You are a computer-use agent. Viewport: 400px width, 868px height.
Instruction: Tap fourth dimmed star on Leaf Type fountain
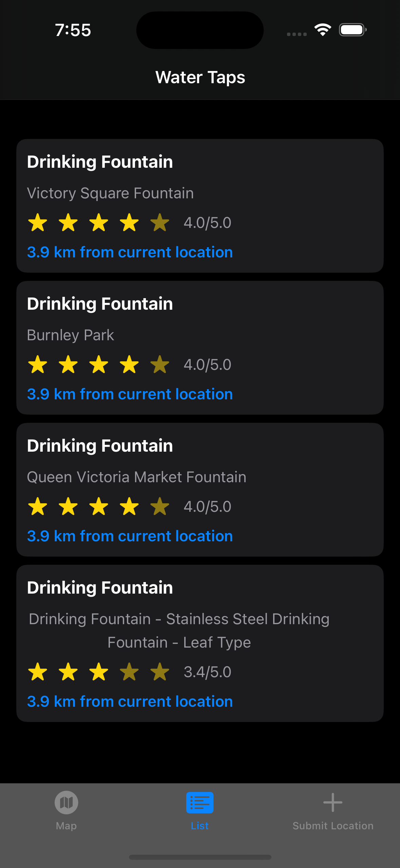(x=129, y=672)
